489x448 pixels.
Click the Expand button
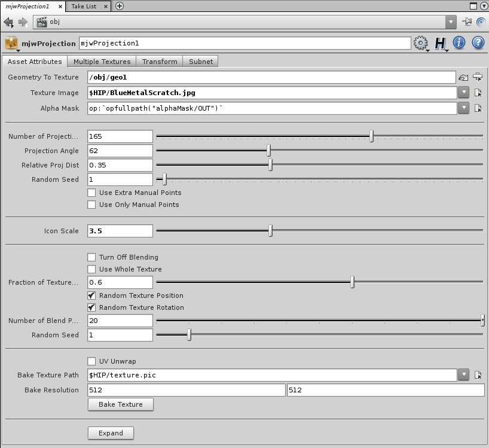point(111,433)
